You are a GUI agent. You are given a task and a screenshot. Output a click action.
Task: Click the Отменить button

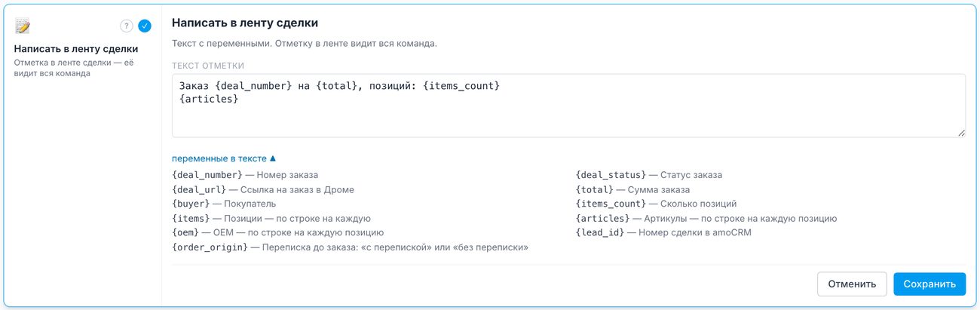852,284
